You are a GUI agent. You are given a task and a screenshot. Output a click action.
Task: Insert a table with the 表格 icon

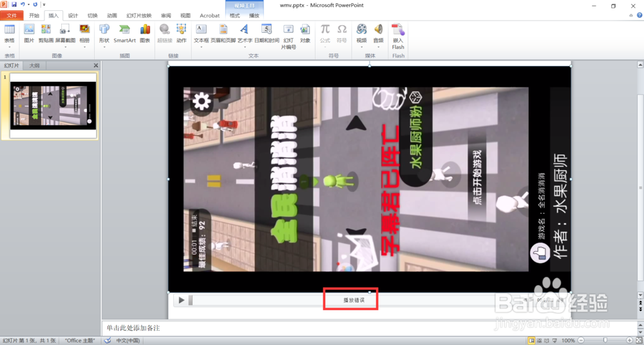tap(9, 30)
